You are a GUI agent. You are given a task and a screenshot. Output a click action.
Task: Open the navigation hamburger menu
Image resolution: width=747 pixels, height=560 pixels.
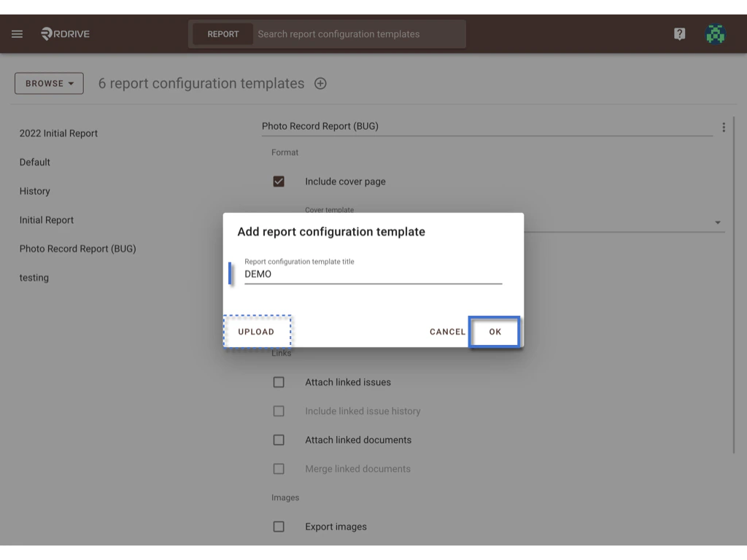17,33
